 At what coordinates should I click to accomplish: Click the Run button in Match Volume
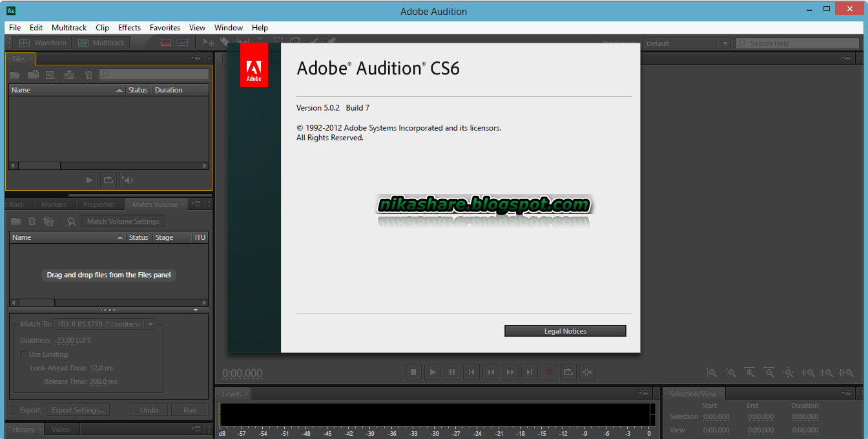[x=190, y=410]
